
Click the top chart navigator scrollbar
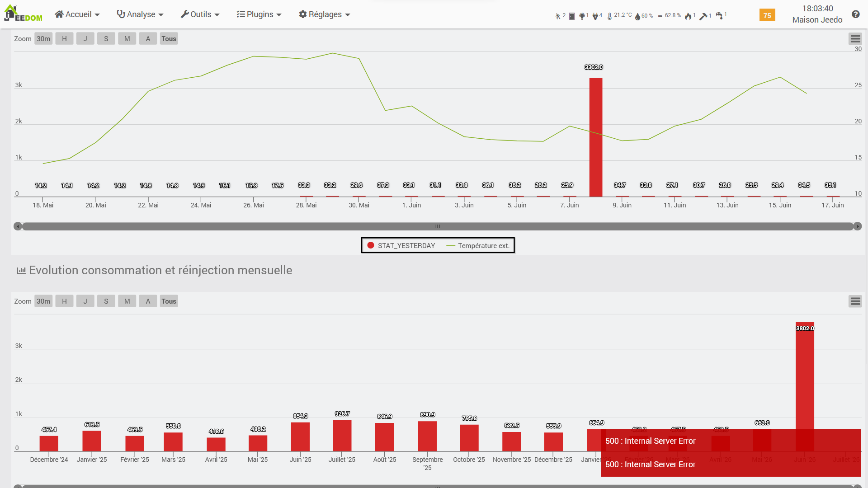coord(438,226)
